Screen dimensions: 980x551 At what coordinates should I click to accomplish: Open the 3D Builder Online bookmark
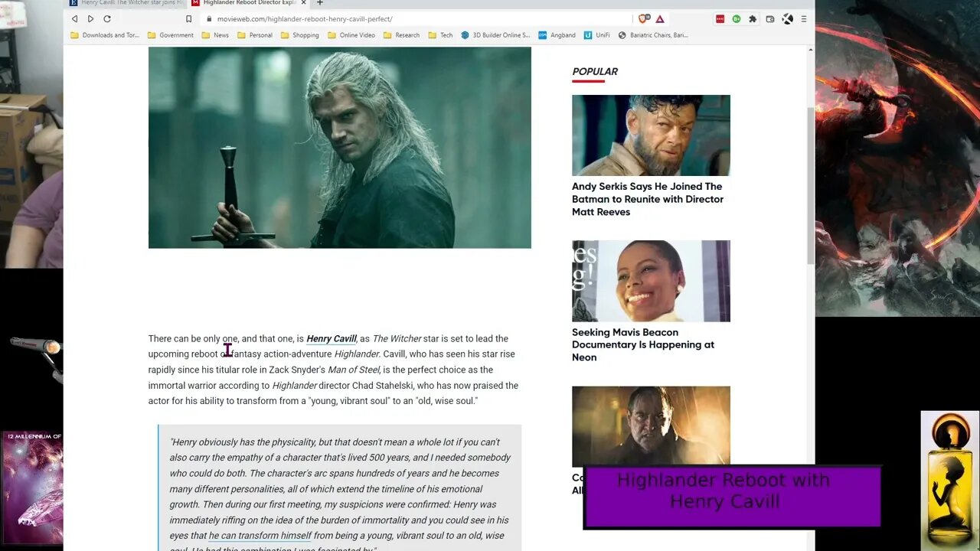click(x=495, y=35)
